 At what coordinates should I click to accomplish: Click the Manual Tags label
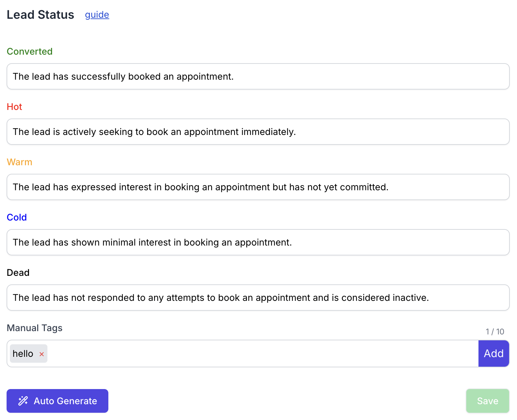coord(35,328)
